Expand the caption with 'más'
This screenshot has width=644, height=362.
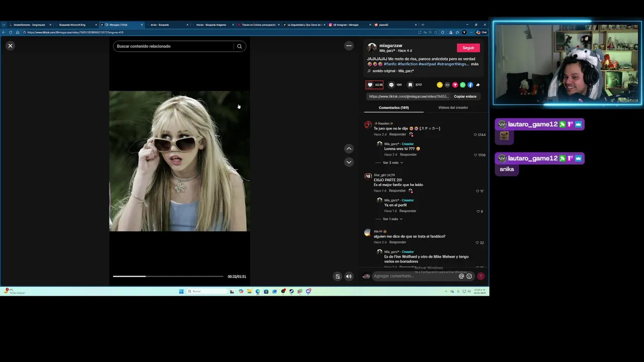(x=474, y=64)
